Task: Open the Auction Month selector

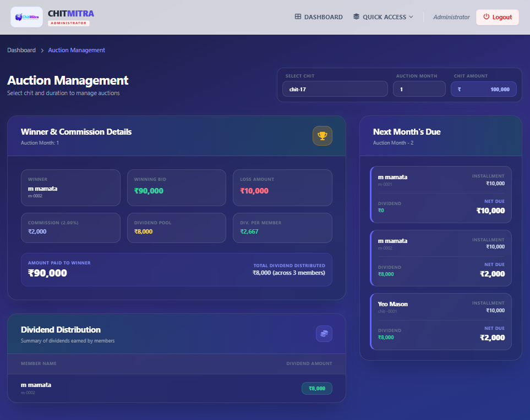Action: pyautogui.click(x=419, y=89)
